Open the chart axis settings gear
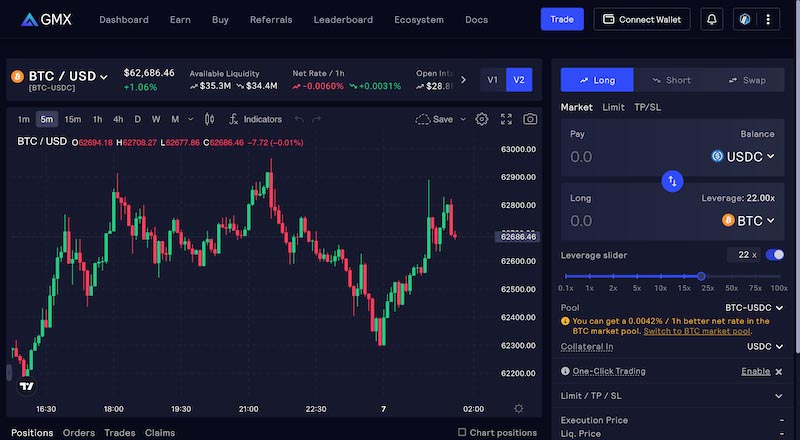The width and height of the screenshot is (800, 440). pyautogui.click(x=518, y=408)
